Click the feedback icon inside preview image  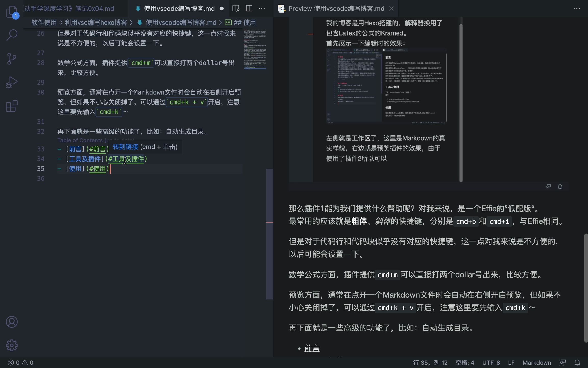click(548, 187)
